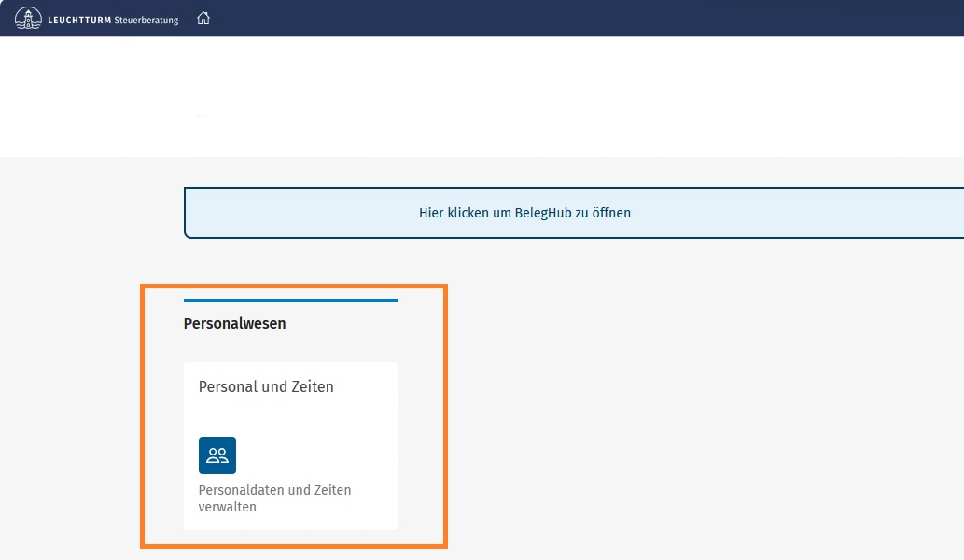
Task: Click the 'Personalwesen' section heading
Action: tap(235, 323)
